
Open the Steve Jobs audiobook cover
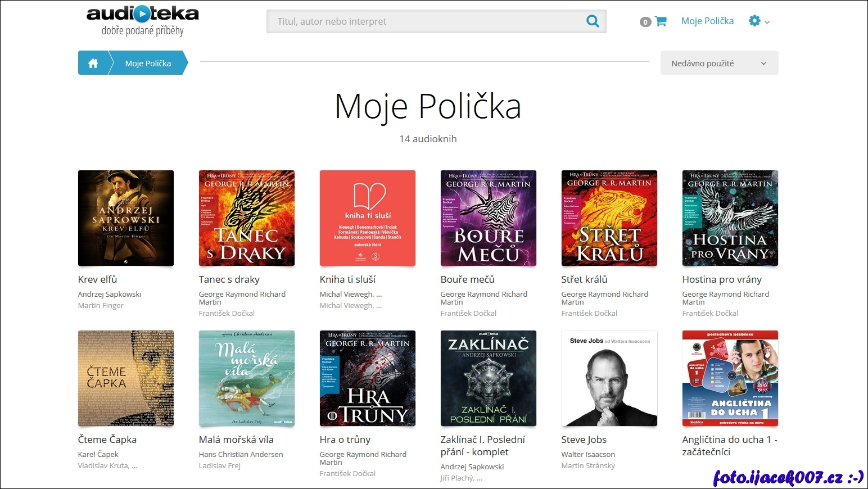pyautogui.click(x=609, y=378)
